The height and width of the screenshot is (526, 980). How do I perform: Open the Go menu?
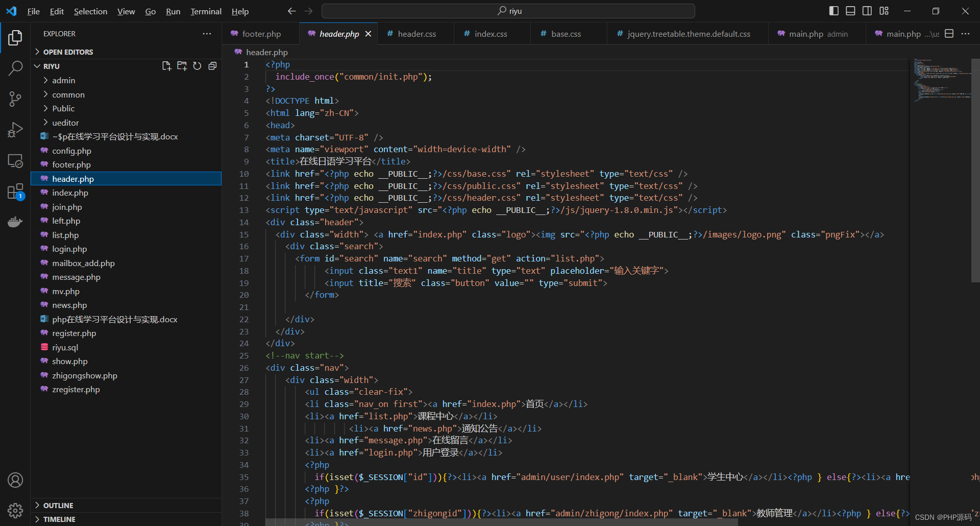point(151,11)
